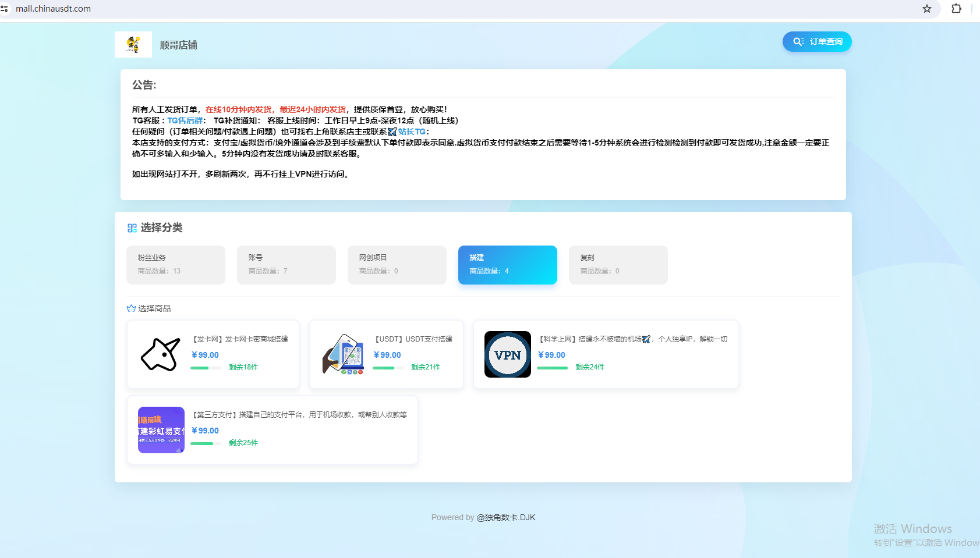Click stock bar for 剩余25件 product
The width and height of the screenshot is (980, 558).
coord(206,443)
